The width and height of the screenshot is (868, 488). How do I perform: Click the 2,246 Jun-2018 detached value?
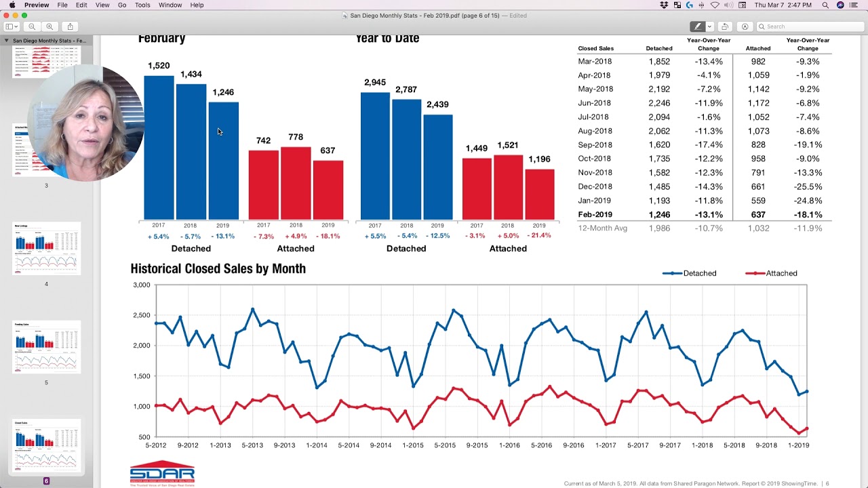[659, 103]
